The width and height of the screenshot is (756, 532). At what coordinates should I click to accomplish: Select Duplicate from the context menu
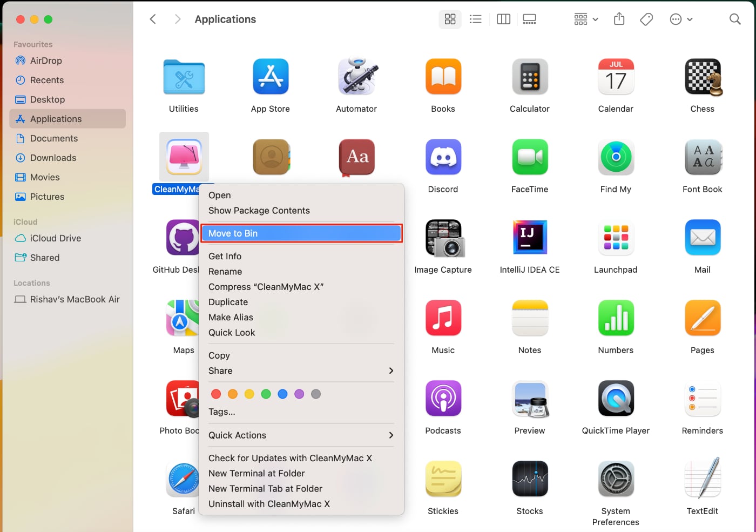click(301, 302)
